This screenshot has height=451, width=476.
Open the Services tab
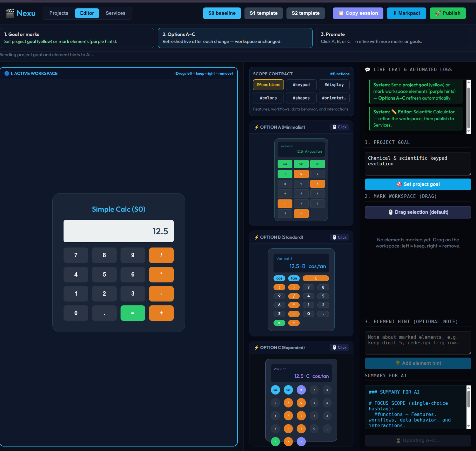click(115, 13)
